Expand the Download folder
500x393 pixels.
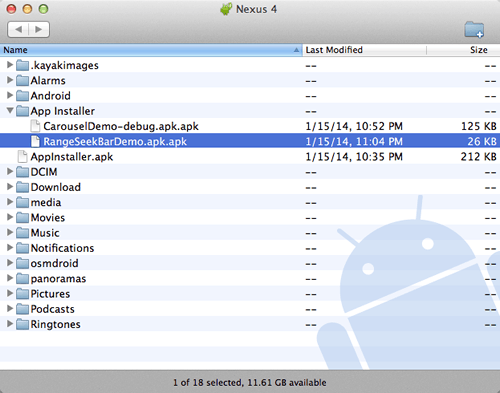pos(10,187)
